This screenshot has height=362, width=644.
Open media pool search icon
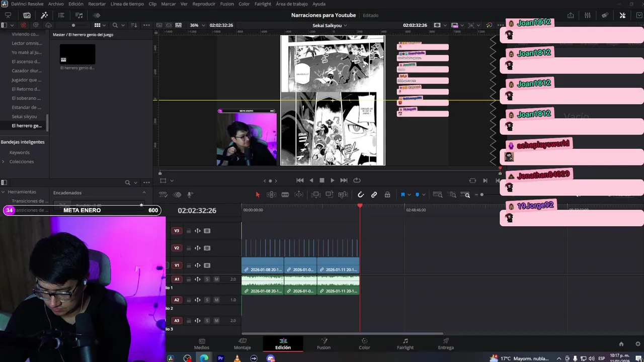pos(115,25)
